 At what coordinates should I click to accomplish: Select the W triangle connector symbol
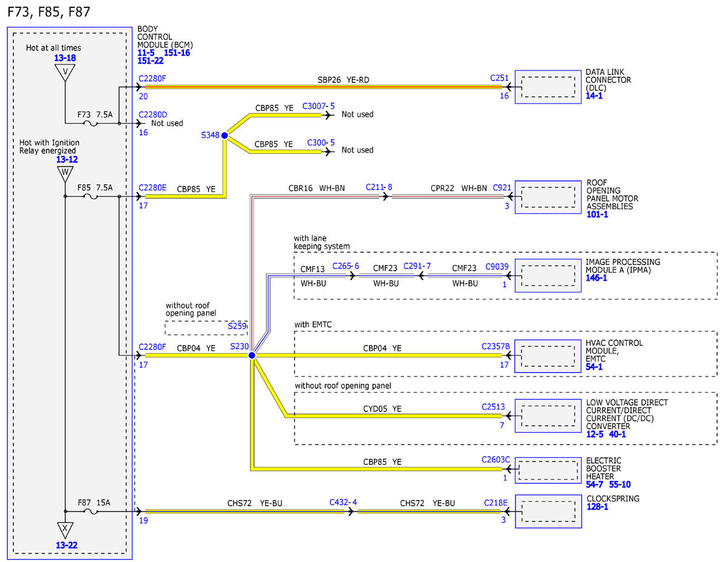[64, 174]
